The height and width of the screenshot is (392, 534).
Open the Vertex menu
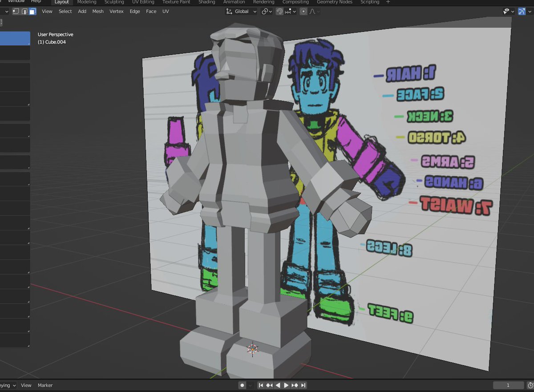117,12
